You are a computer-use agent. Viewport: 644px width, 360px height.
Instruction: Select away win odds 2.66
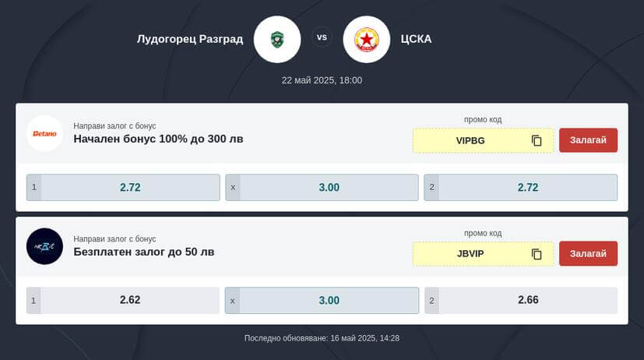tap(521, 301)
